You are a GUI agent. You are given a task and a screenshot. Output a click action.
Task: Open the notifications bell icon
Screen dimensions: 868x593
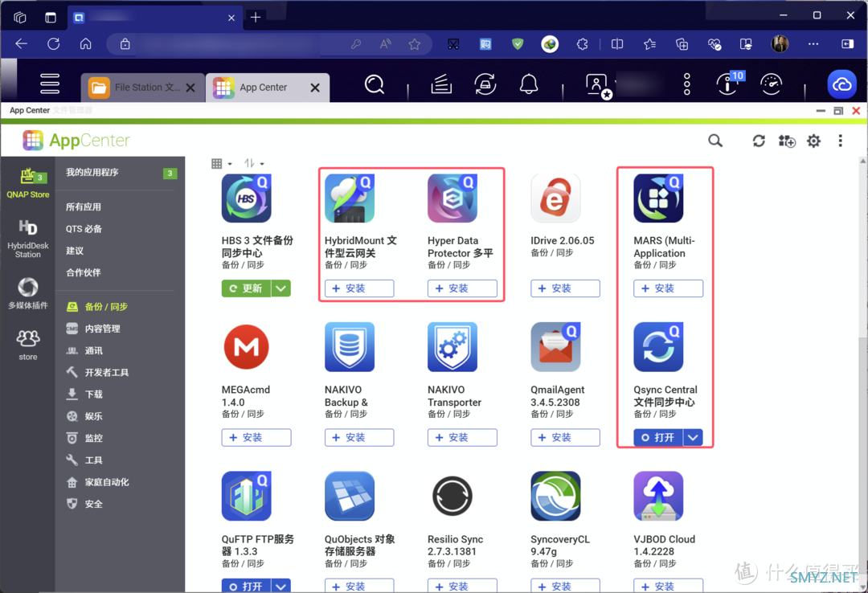(x=529, y=84)
